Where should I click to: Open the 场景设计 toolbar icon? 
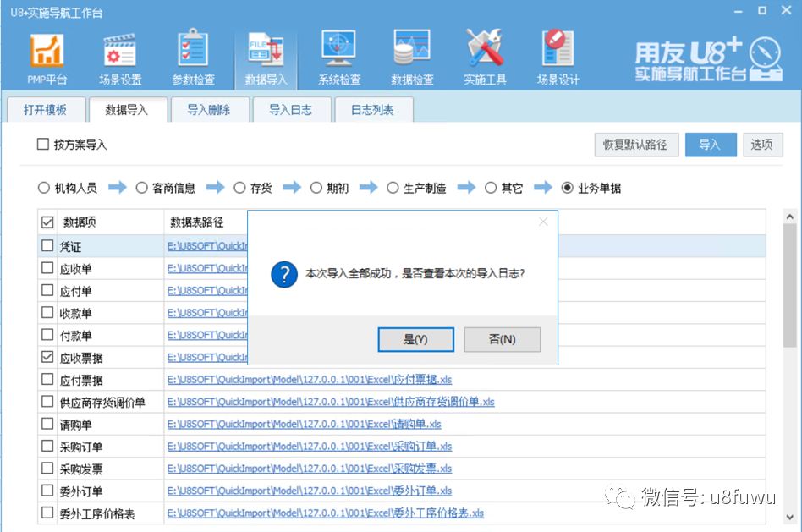point(558,58)
